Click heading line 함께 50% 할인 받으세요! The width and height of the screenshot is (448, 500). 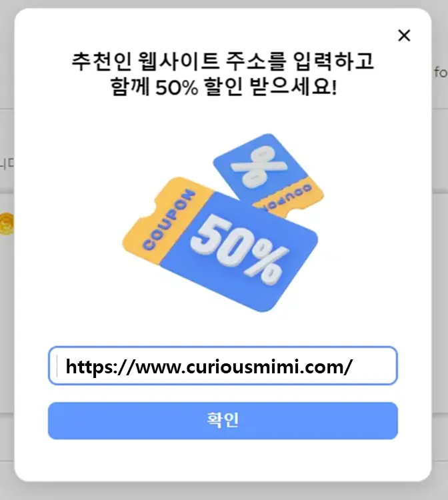pyautogui.click(x=223, y=87)
